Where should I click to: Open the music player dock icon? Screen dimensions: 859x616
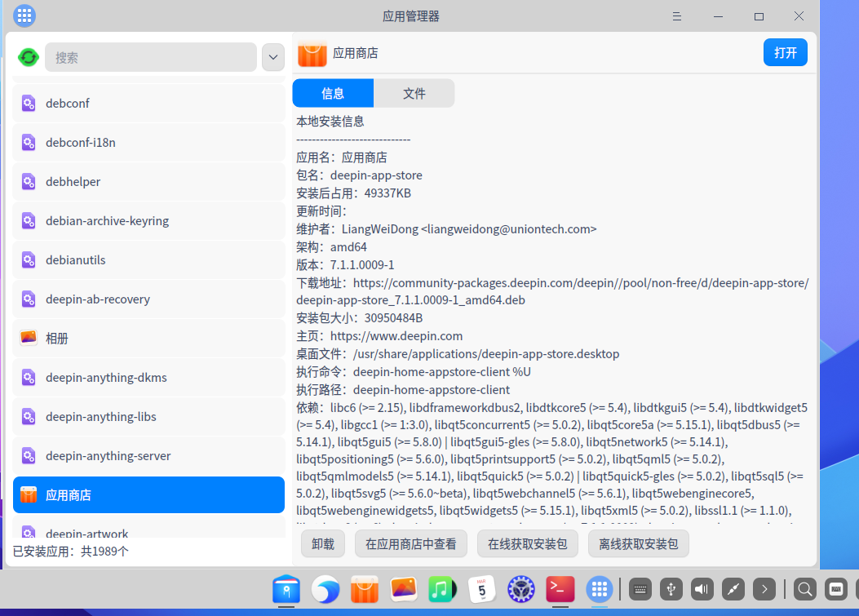coord(443,590)
